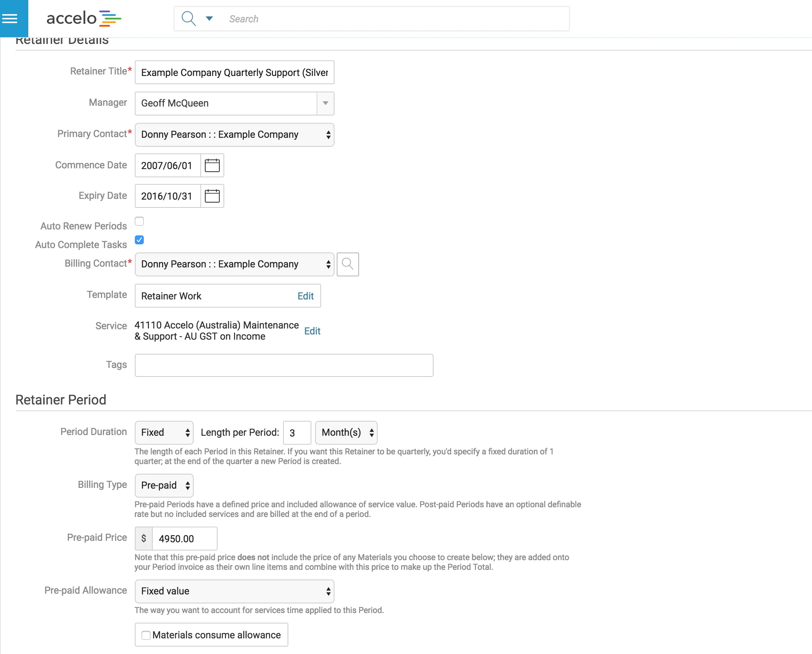Image resolution: width=812 pixels, height=654 pixels.
Task: Open the Expiry Date calendar picker
Action: coord(212,196)
